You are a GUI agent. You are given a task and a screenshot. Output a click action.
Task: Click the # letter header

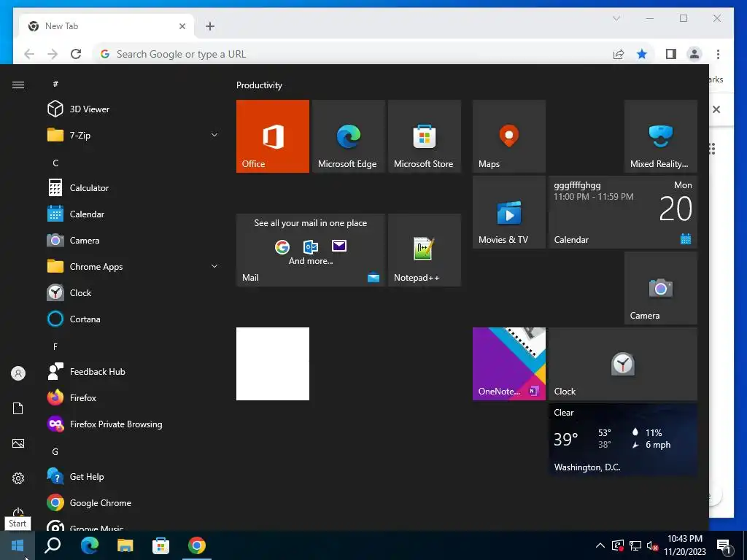pos(55,84)
